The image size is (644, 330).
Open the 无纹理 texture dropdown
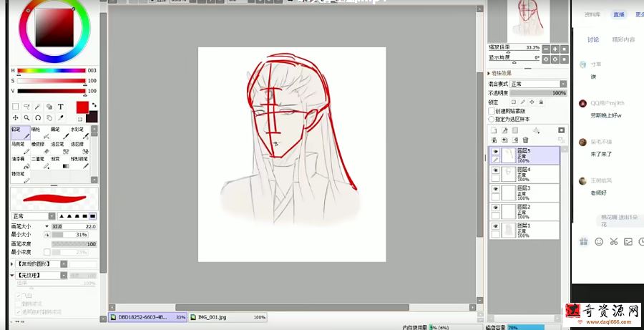point(64,276)
